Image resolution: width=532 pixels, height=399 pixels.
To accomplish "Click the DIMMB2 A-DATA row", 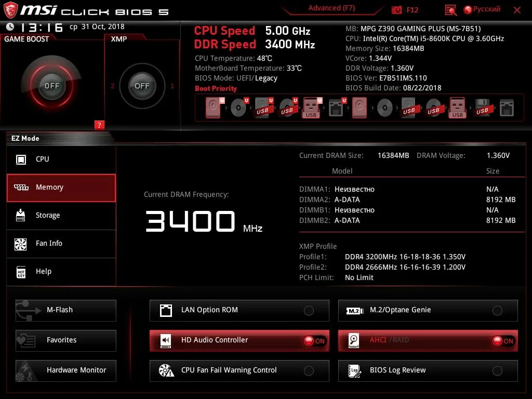I will [407, 220].
